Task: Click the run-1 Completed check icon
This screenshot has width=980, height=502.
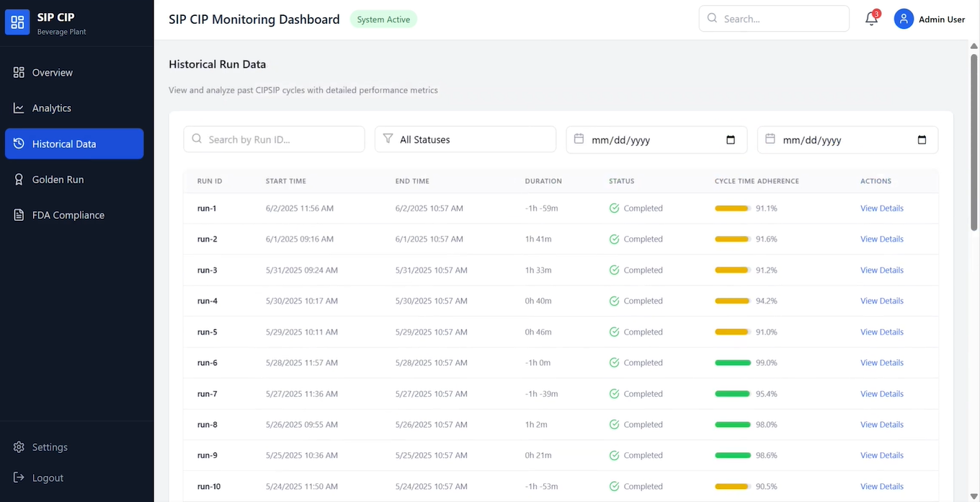Action: tap(614, 208)
